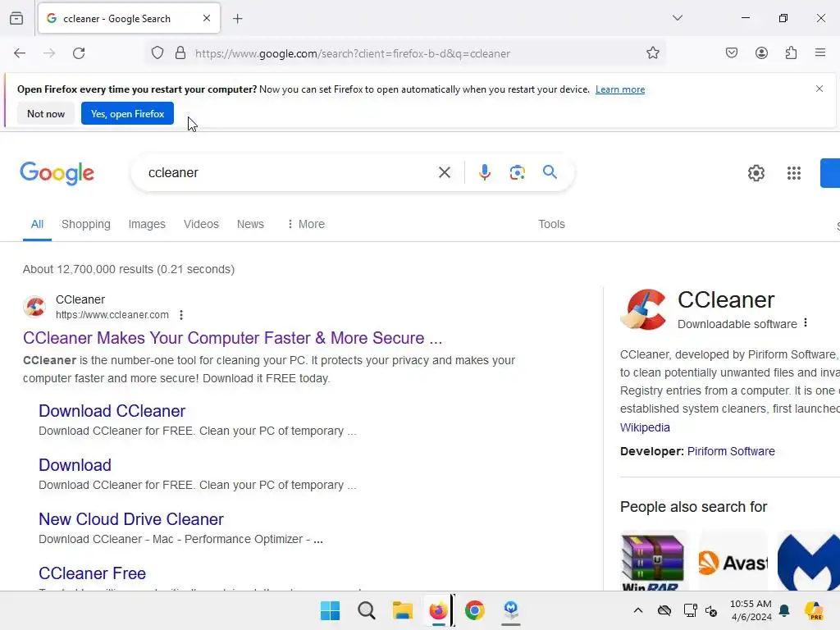The width and height of the screenshot is (840, 630).
Task: Go back to previous page
Action: (20, 53)
